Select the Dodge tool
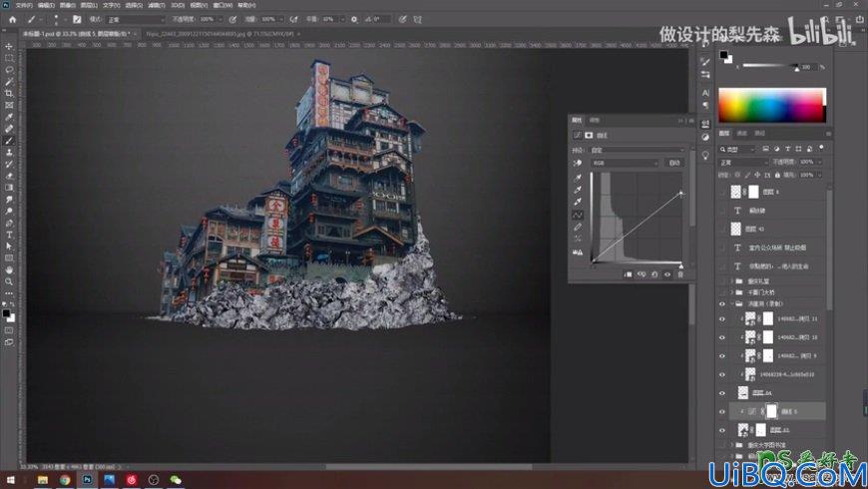868x489 pixels. click(9, 211)
